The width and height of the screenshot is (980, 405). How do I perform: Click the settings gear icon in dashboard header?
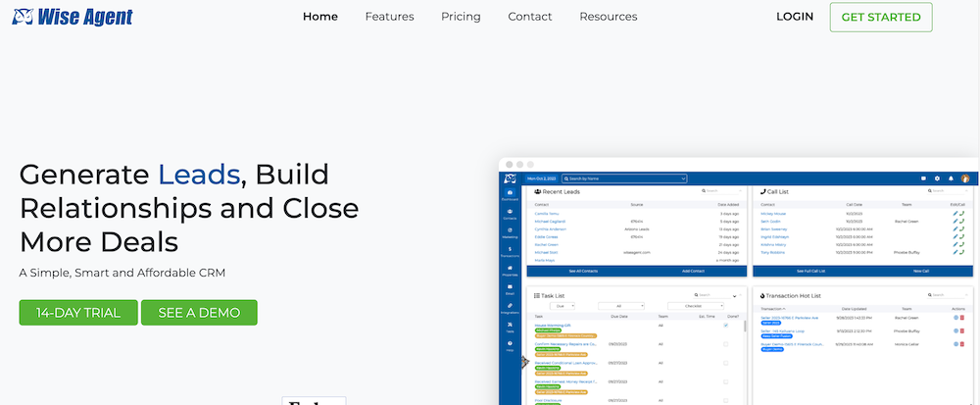click(937, 178)
